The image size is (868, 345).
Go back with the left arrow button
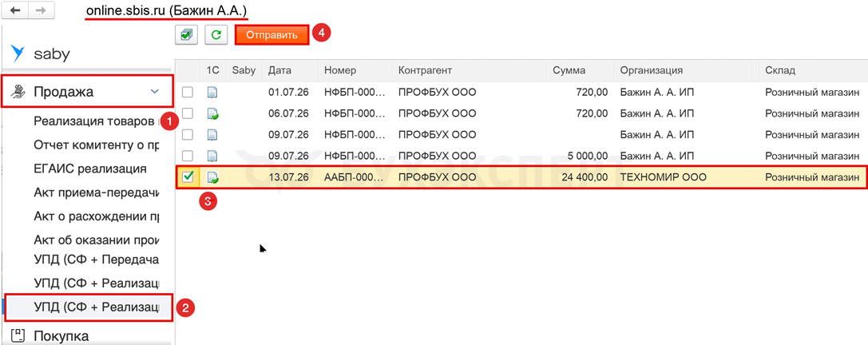coord(16,10)
